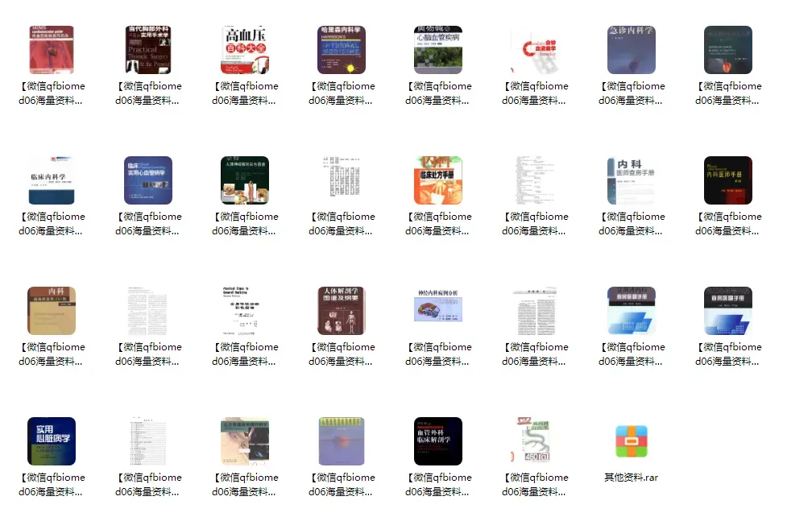Open the dark green cover with red heart
The height and width of the screenshot is (517, 812).
coord(728,50)
